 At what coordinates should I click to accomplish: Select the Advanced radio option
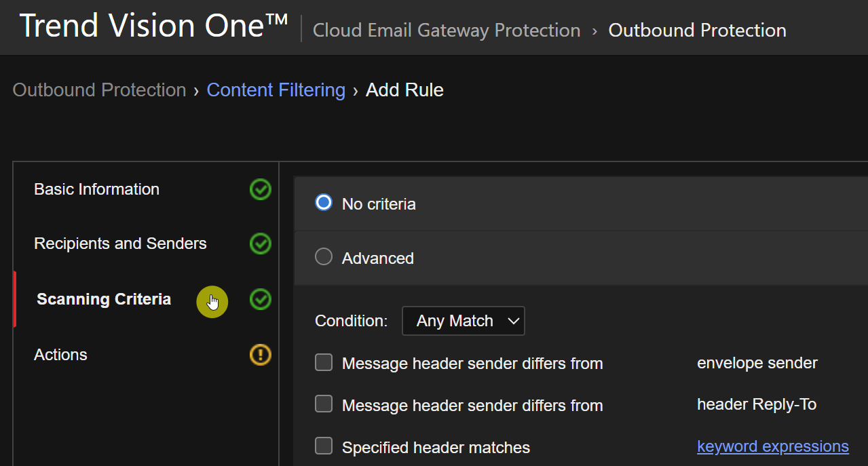[x=324, y=257]
